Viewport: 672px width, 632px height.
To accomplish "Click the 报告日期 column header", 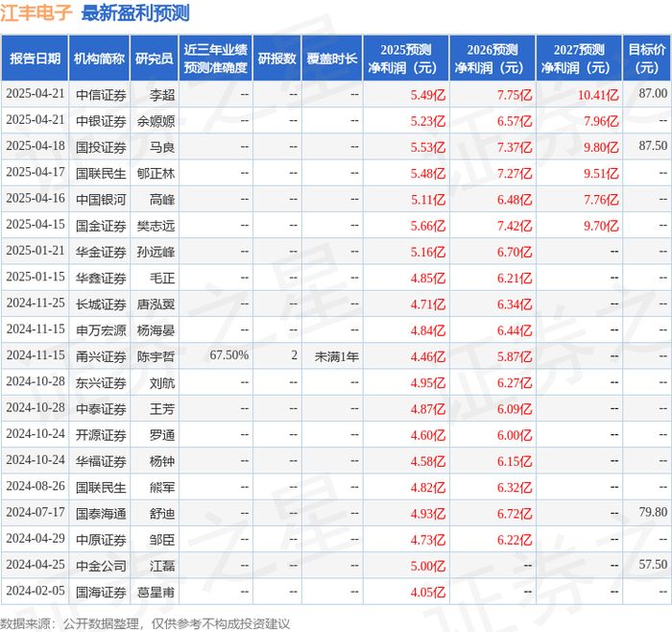I will coord(35,59).
